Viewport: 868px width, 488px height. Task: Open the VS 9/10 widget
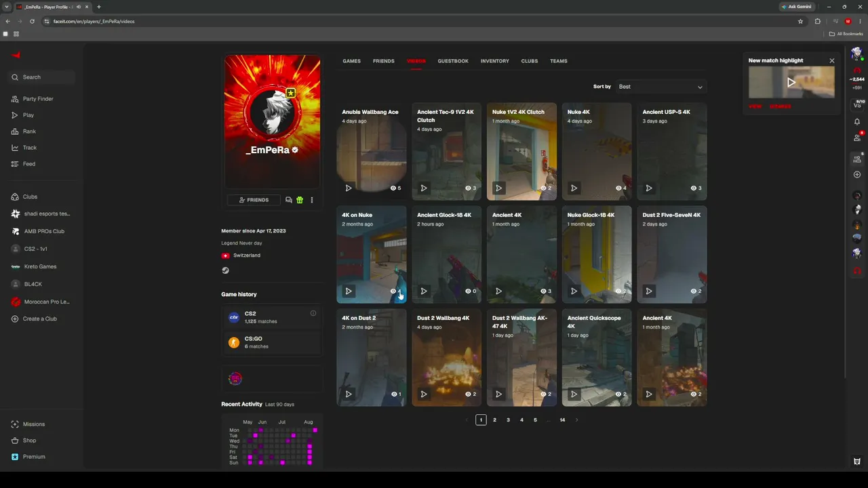[x=857, y=104]
